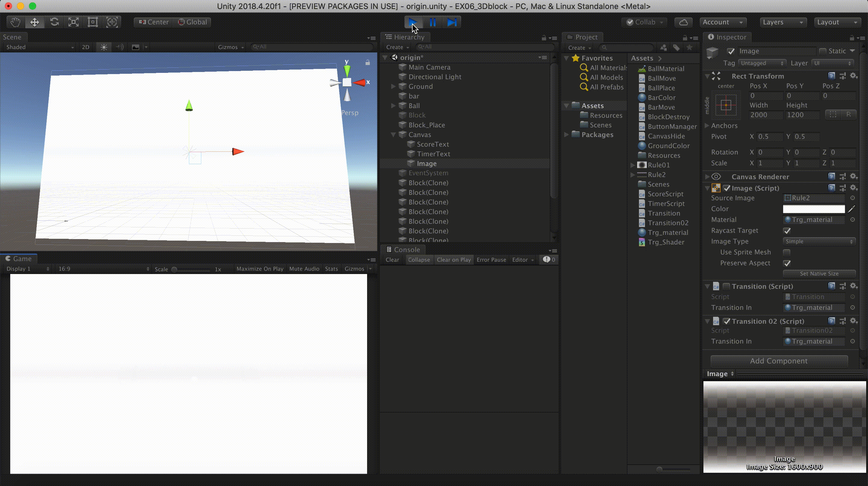The height and width of the screenshot is (486, 868).
Task: Switch to the Project tab
Action: pos(582,37)
